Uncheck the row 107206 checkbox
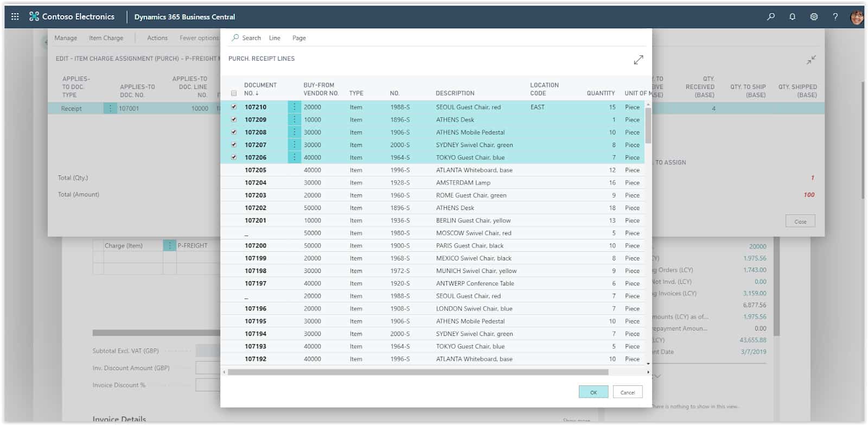Screen dimensions: 868x425 click(x=234, y=157)
